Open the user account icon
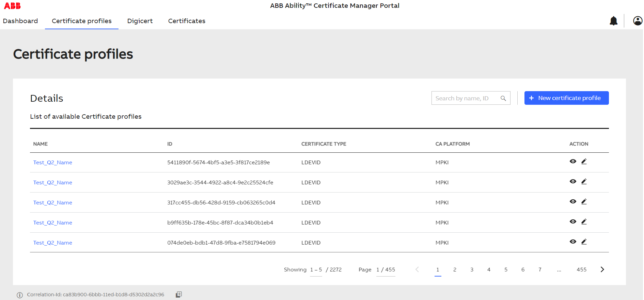644x300 pixels. coord(638,21)
